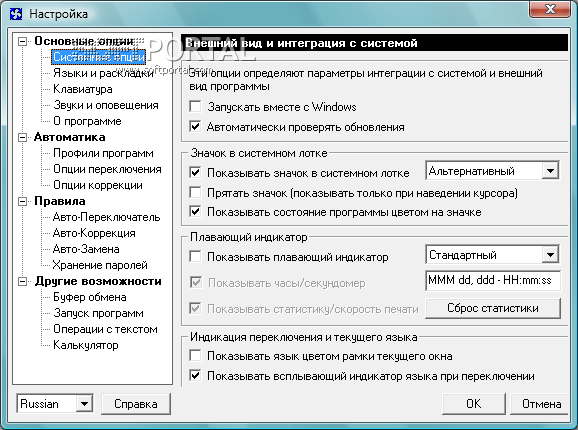578x430 pixels.
Task: Click the Punto Switcher icon in the title bar
Action: pyautogui.click(x=16, y=14)
